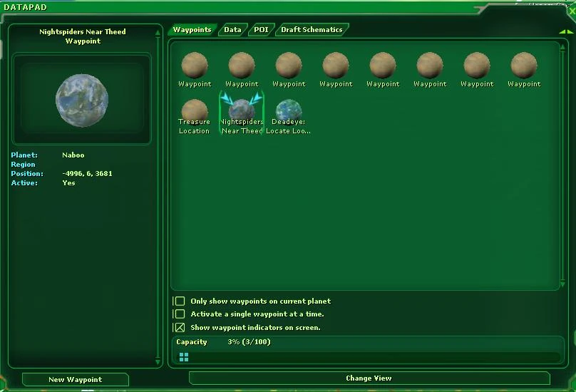Click the Active value Yes
Screen dimensions: 576x392
pos(68,183)
